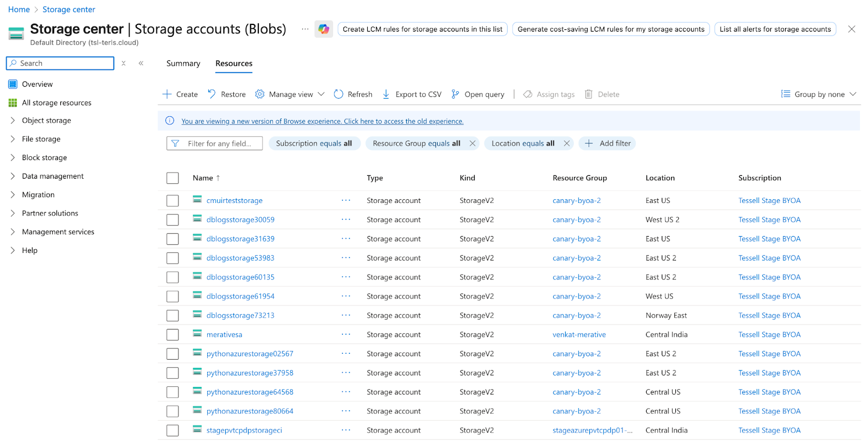Image resolution: width=868 pixels, height=445 pixels.
Task: Click the Create plus icon
Action: click(167, 94)
